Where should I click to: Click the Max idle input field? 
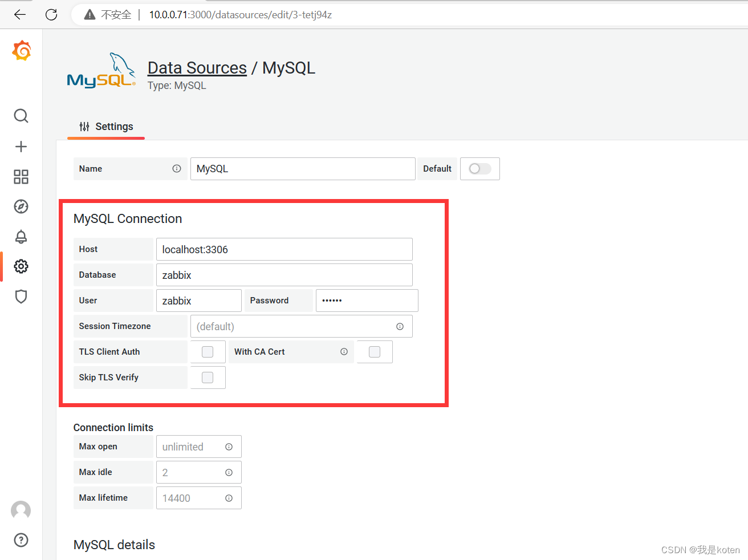(199, 472)
